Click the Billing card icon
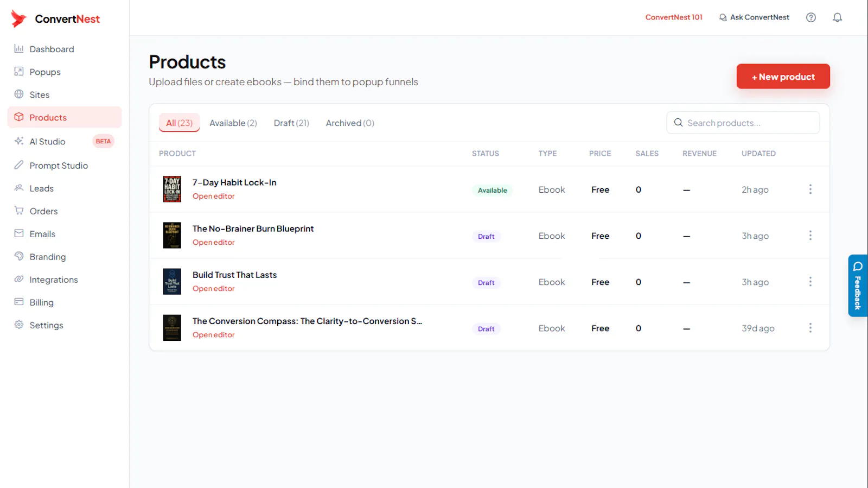This screenshot has height=488, width=868. pos(19,302)
